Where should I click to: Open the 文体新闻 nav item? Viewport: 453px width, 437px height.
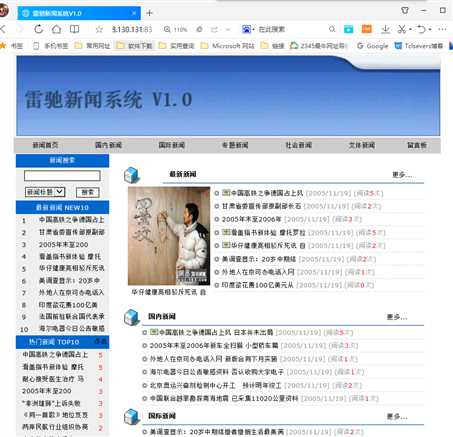click(362, 145)
